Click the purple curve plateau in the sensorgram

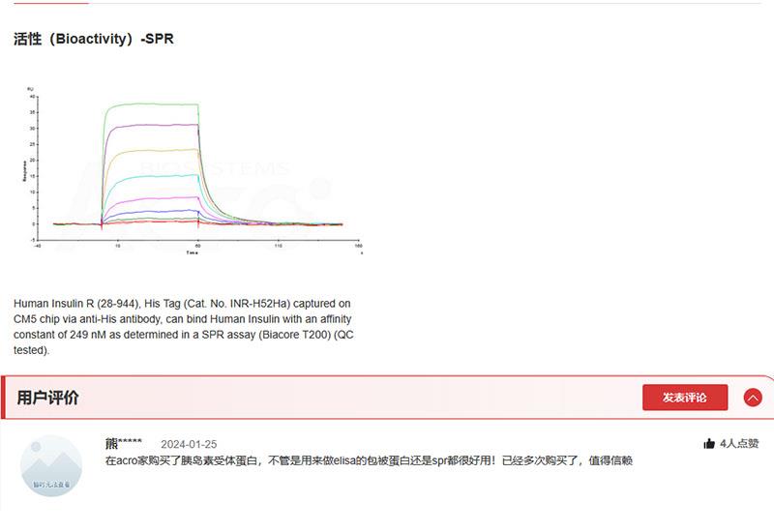pos(155,126)
